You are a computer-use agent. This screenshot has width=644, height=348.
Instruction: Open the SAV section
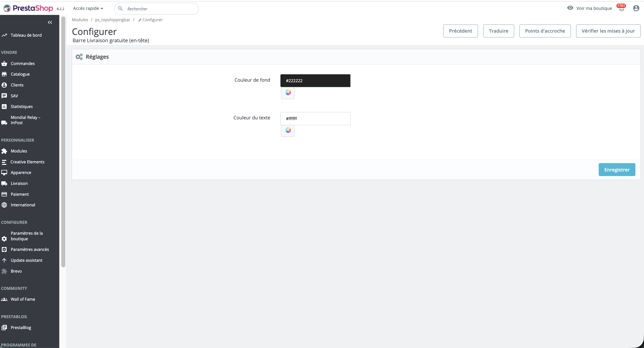click(14, 96)
